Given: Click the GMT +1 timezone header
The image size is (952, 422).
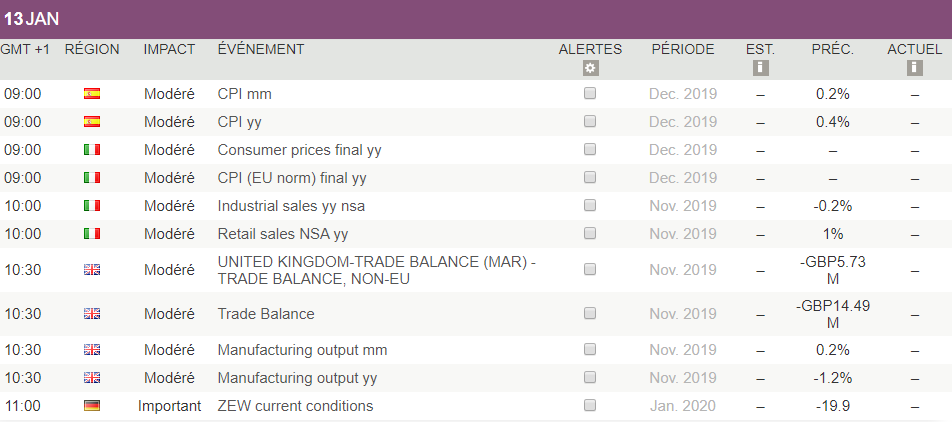Looking at the screenshot, I should pyautogui.click(x=25, y=49).
